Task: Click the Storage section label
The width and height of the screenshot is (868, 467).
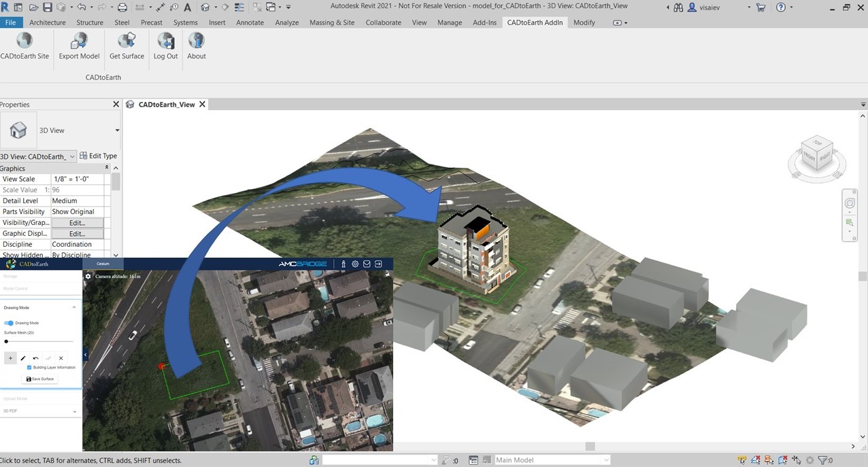Action: coord(10,277)
